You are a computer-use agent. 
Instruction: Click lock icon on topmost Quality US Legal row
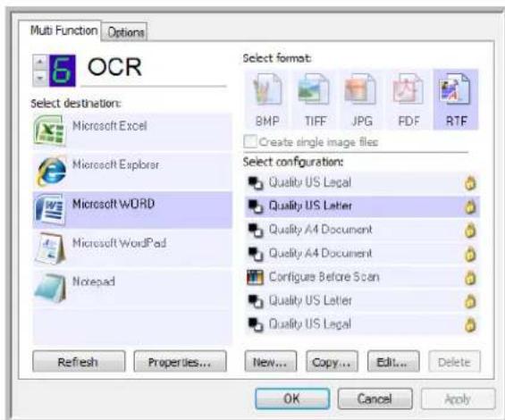tap(470, 183)
